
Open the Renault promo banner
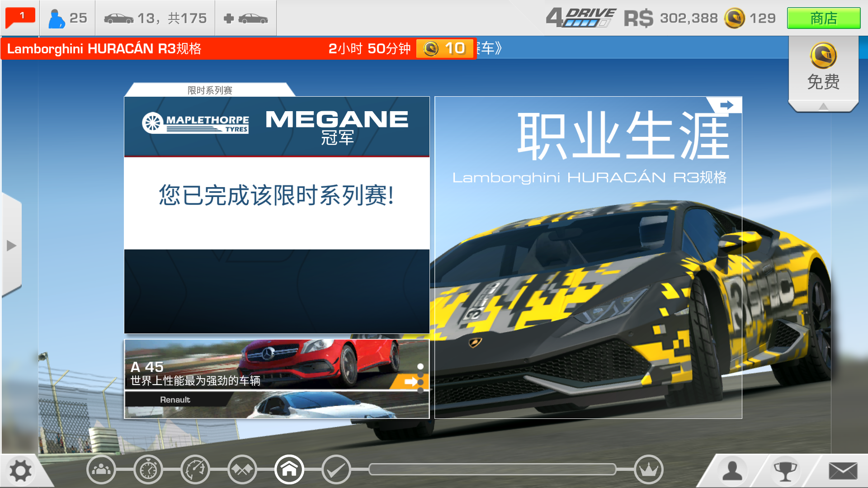pos(277,404)
